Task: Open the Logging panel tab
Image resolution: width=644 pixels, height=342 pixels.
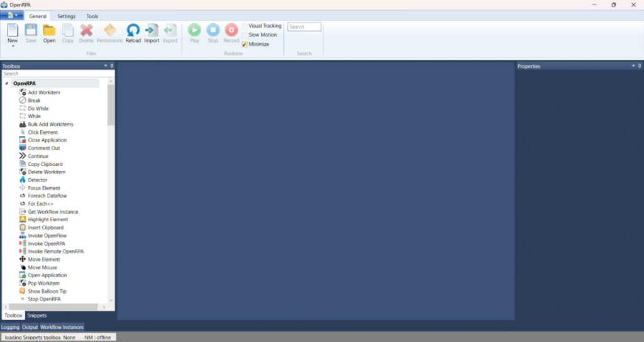Action: pos(10,327)
